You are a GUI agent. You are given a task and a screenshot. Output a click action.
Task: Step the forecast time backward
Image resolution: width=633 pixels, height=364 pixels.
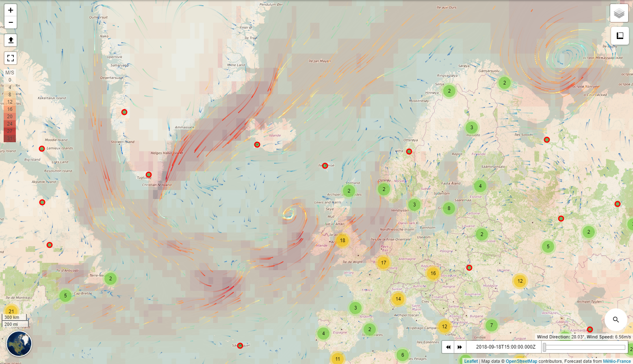448,347
